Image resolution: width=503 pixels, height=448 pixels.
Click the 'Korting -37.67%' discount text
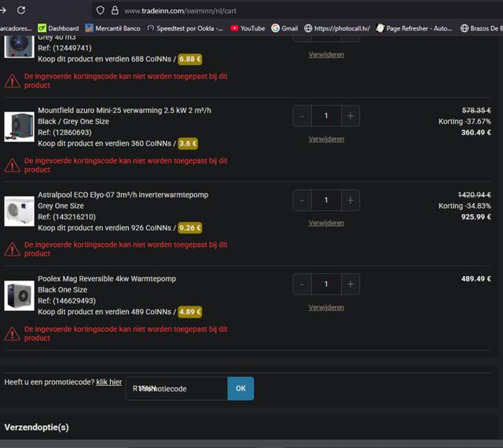click(464, 122)
